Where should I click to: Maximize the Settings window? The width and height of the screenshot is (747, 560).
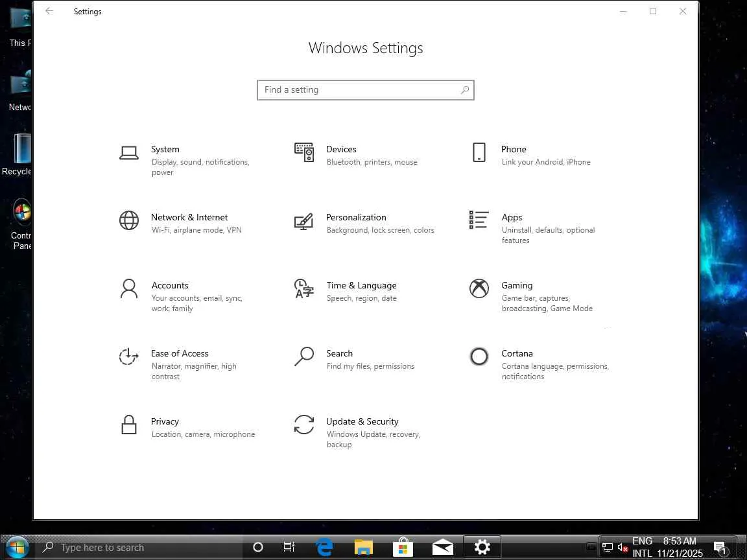click(x=653, y=11)
